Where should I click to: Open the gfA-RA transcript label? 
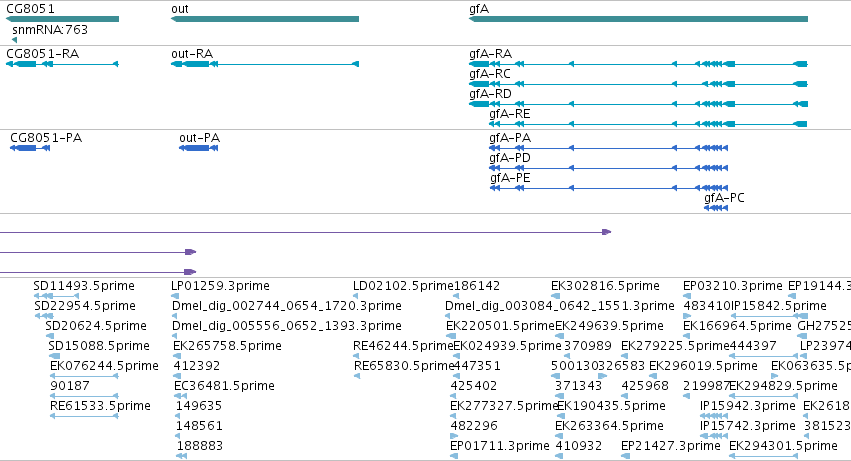pyautogui.click(x=491, y=54)
